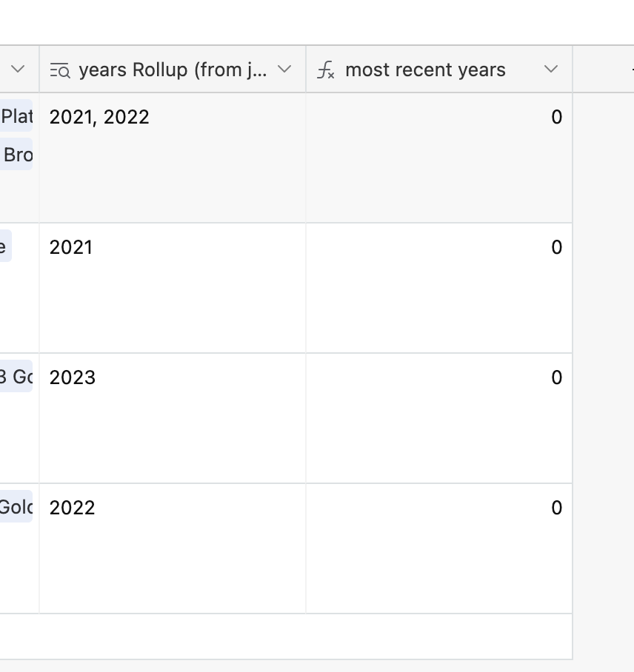Open the partially visible Gold record chip
Image resolution: width=634 pixels, height=672 pixels.
pyautogui.click(x=16, y=506)
